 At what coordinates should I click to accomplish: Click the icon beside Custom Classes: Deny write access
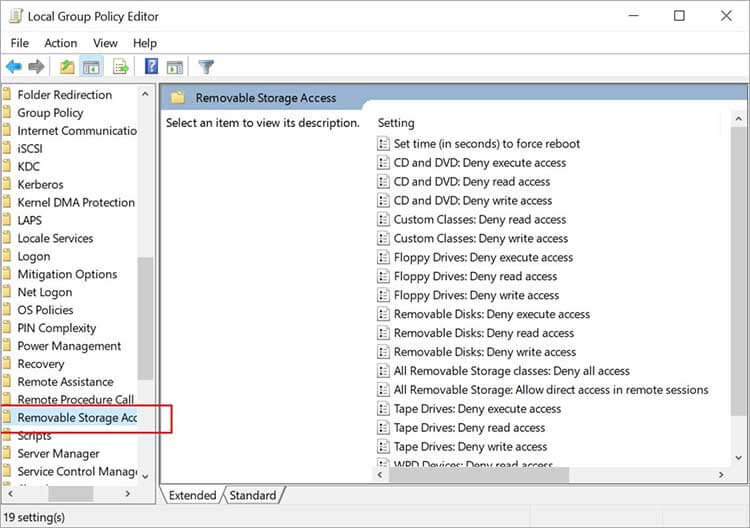(x=383, y=238)
